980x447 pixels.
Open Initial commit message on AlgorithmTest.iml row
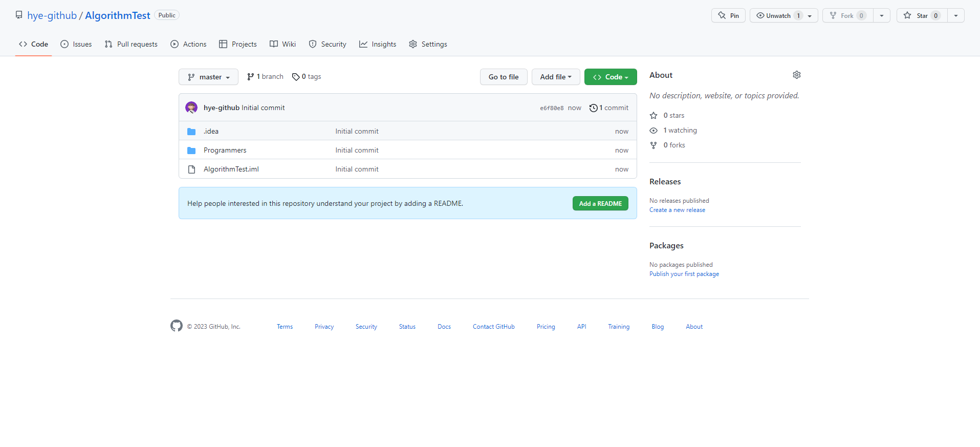(357, 169)
